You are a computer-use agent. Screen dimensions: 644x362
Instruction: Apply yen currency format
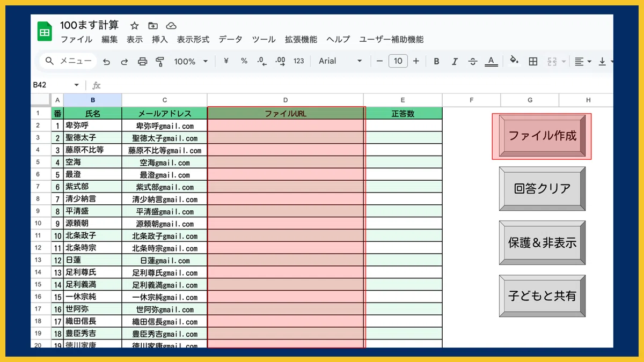[226, 61]
